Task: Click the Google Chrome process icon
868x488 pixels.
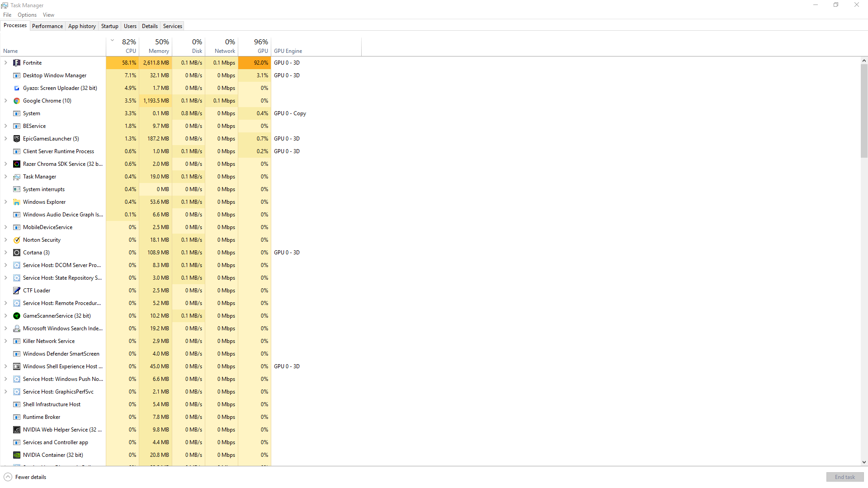Action: 17,101
